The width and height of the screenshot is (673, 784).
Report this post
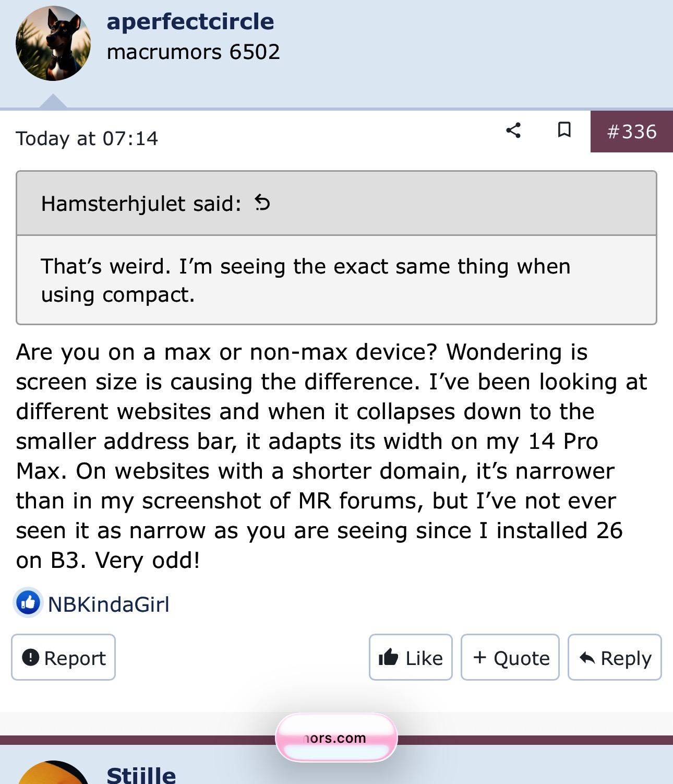pos(63,657)
